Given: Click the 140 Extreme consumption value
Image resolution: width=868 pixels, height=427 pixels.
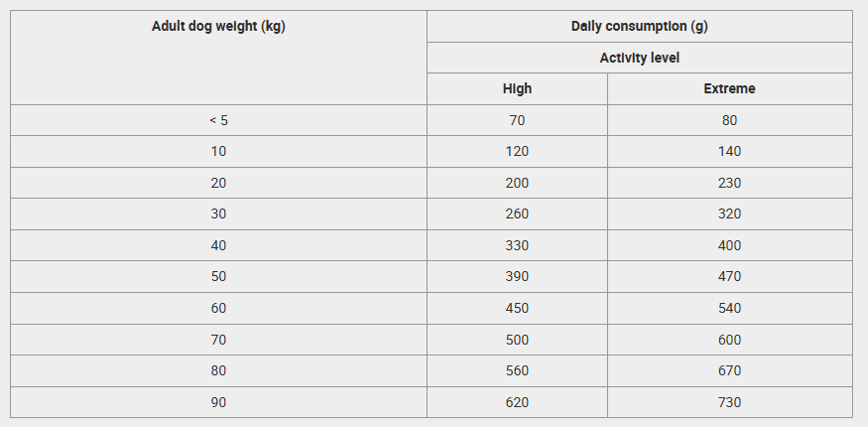Looking at the screenshot, I should tap(729, 151).
